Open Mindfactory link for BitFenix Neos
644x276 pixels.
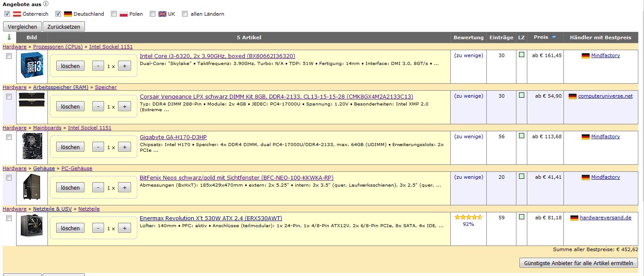[x=605, y=177]
